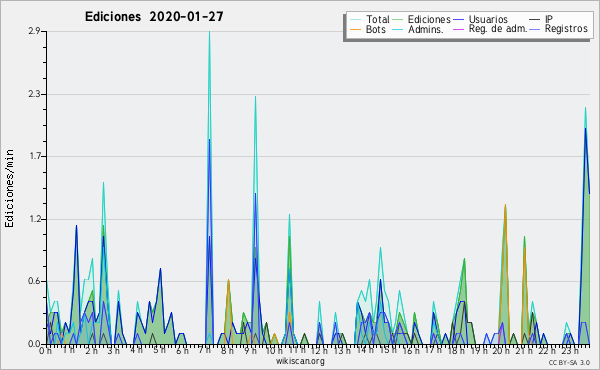Click the '11 h' x-axis label
This screenshot has height=370, width=600.
(x=297, y=351)
